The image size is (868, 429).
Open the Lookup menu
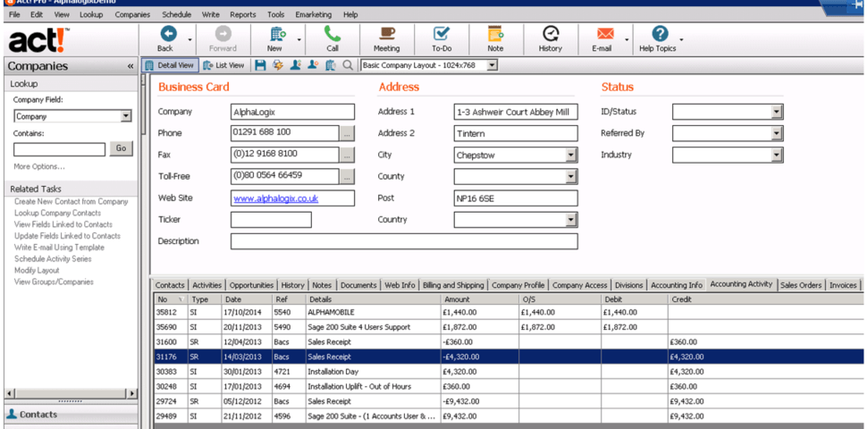click(x=91, y=14)
